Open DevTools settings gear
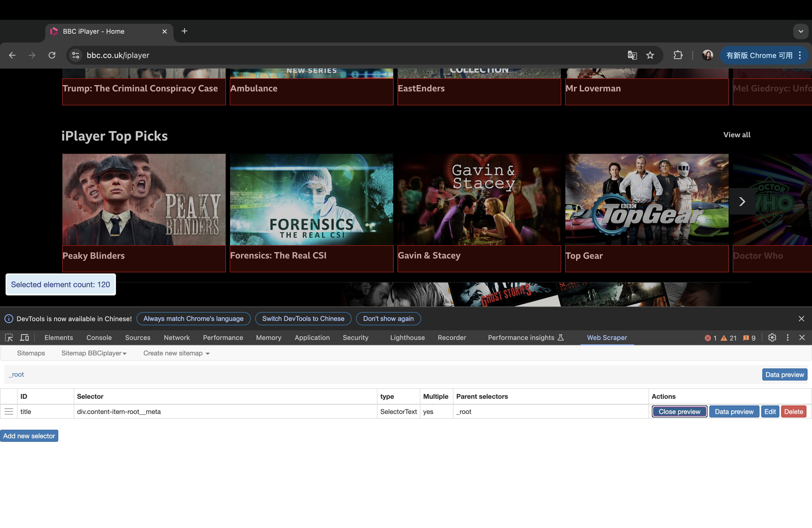The width and height of the screenshot is (812, 528). click(x=772, y=338)
